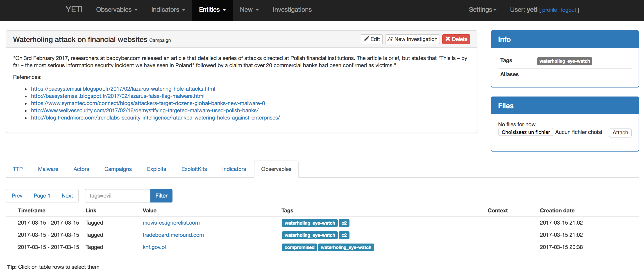Expand the Observables dropdown menu
The width and height of the screenshot is (644, 276).
click(117, 9)
